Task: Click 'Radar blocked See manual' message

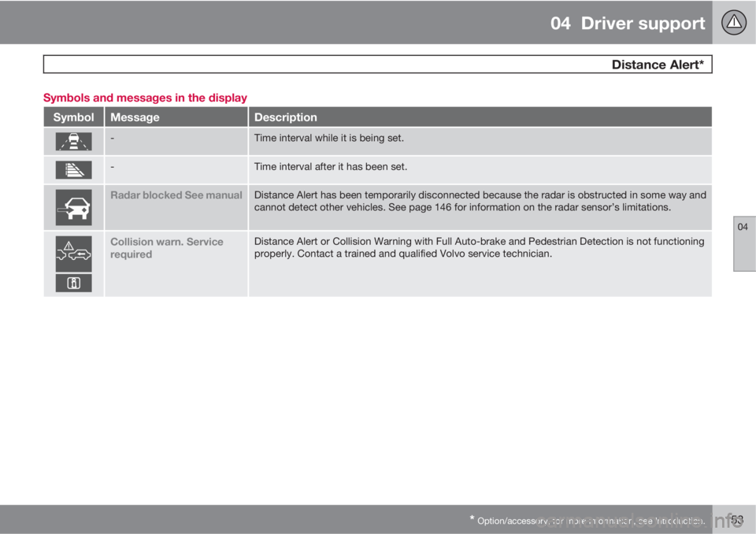Action: click(176, 195)
